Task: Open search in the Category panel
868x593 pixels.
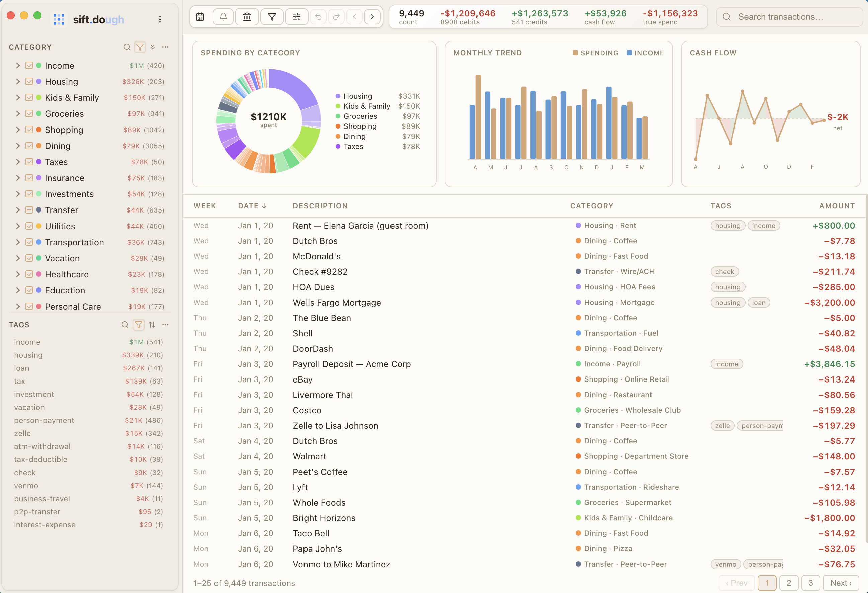Action: tap(127, 47)
